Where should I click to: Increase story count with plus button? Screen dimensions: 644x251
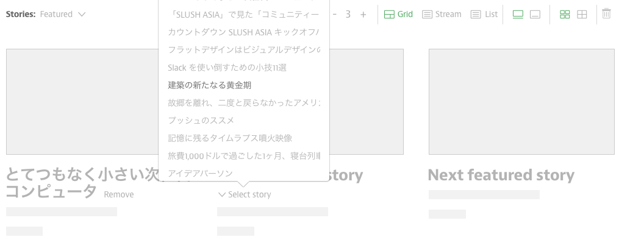coord(363,15)
